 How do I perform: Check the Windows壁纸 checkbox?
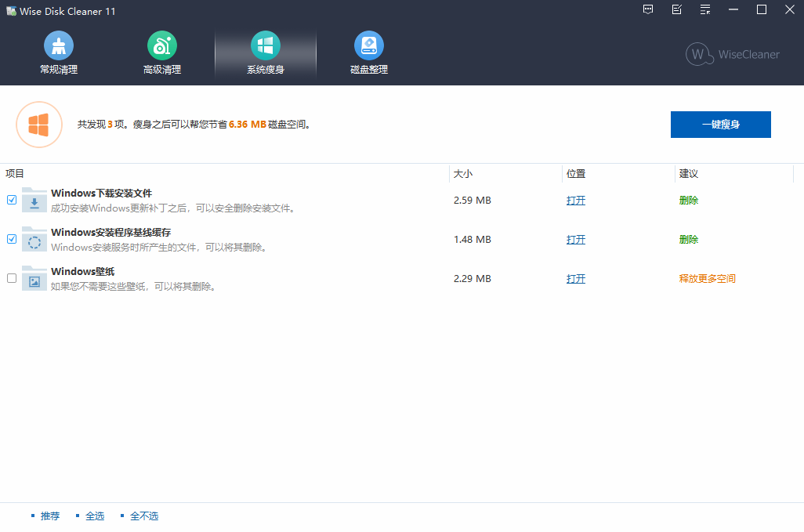tap(12, 278)
